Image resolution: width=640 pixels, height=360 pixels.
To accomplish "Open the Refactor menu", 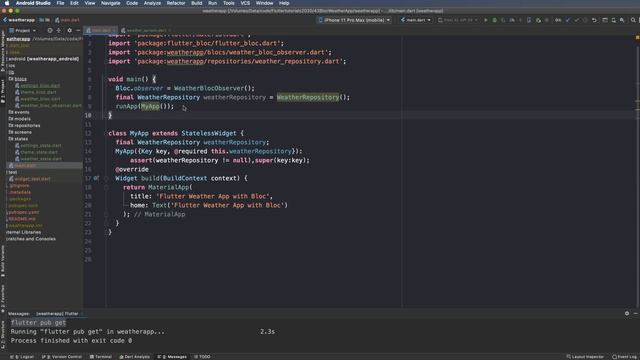I will click(176, 3).
